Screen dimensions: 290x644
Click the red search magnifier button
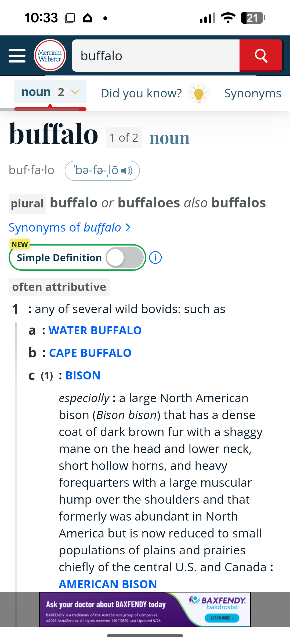(261, 56)
